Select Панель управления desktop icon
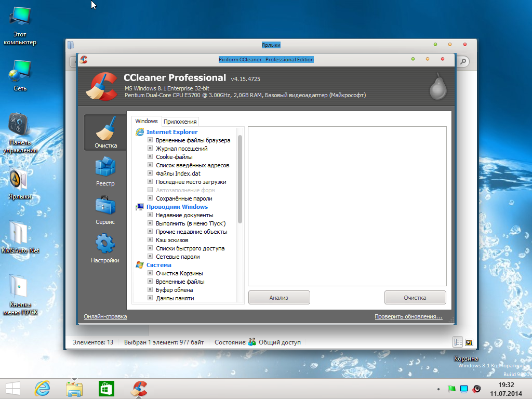The image size is (532, 399). pos(20,133)
